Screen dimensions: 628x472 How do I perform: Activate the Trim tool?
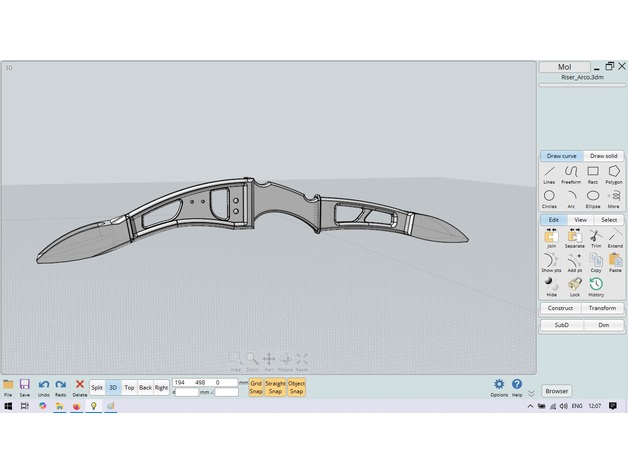click(595, 237)
